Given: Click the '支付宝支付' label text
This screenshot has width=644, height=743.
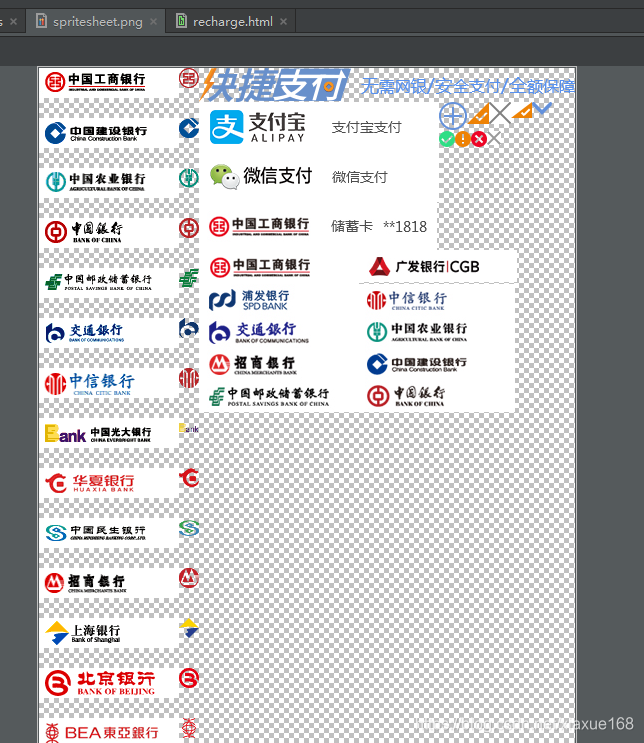Looking at the screenshot, I should pos(366,127).
